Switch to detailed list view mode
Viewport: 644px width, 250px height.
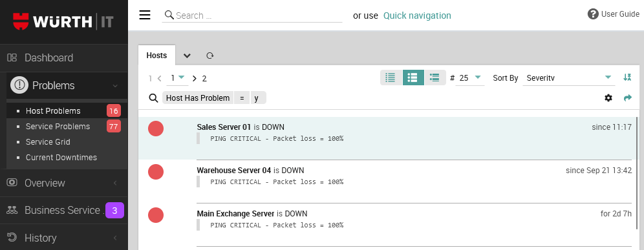pos(435,77)
